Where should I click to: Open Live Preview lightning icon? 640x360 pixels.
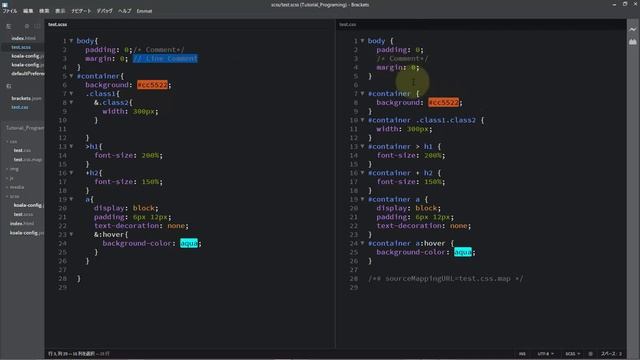[x=632, y=29]
